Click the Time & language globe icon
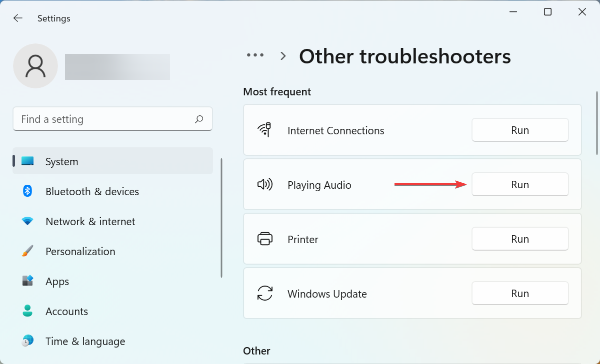Screen dimensions: 600x364 coord(27,341)
